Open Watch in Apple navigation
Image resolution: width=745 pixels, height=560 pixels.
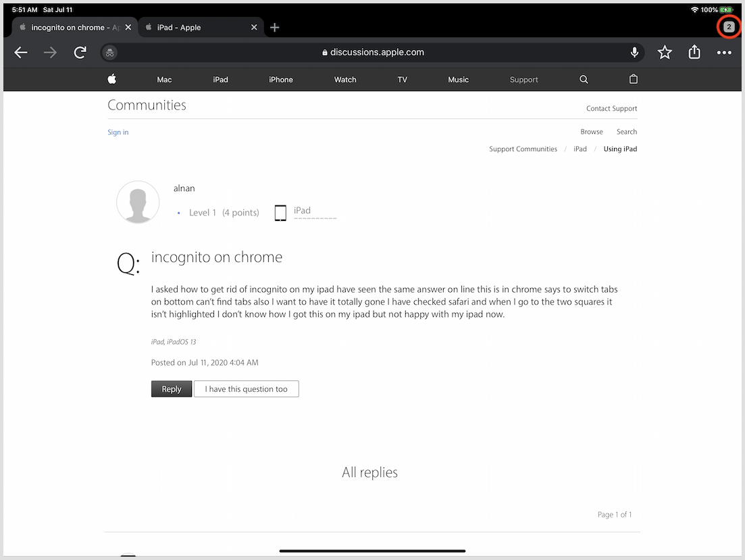tap(345, 80)
